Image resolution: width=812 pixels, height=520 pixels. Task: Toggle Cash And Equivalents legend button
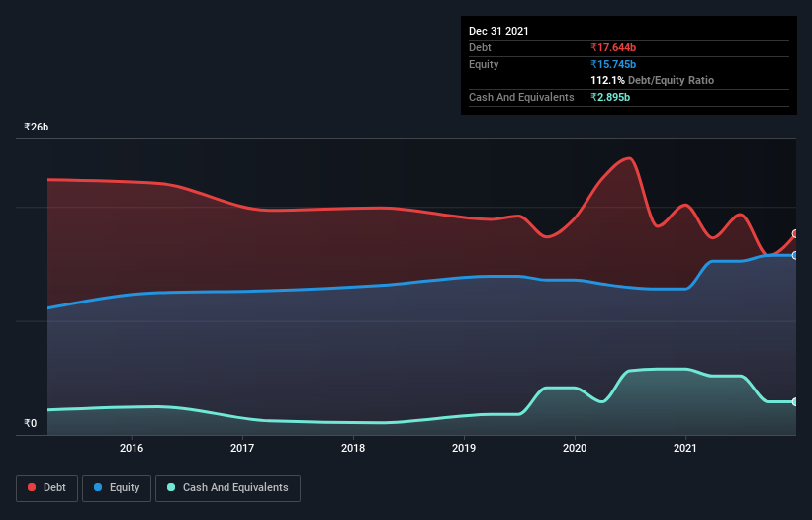tap(227, 488)
